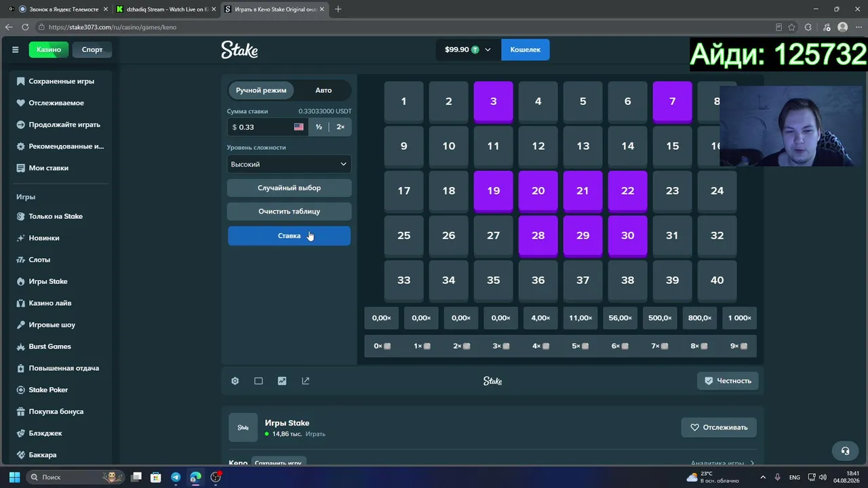The image size is (868, 488).
Task: Click the icon beside Казино лайв
Action: pos(21,303)
